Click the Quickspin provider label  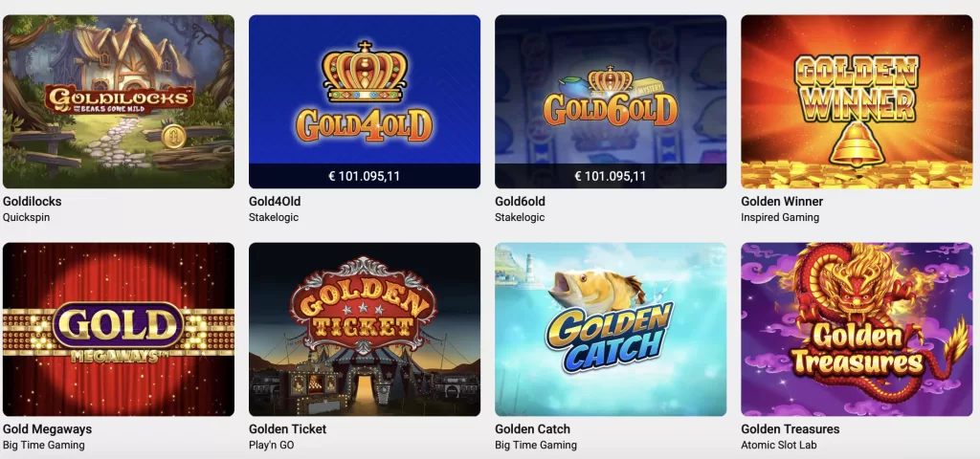(x=26, y=218)
